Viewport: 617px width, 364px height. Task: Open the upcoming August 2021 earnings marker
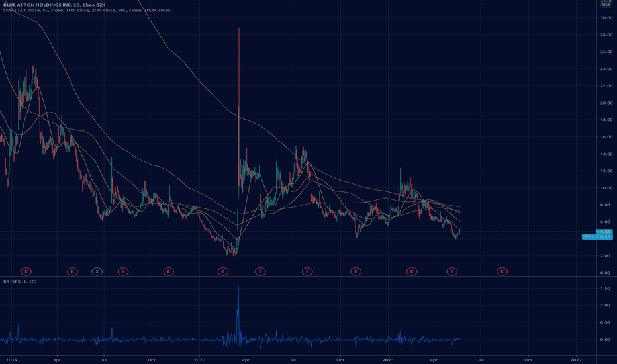[x=502, y=271]
